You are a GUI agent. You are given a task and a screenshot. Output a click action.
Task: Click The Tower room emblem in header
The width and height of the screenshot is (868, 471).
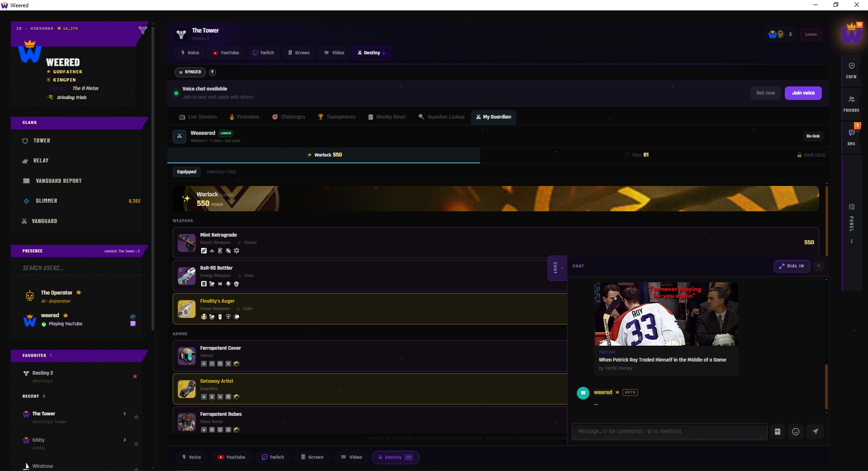(181, 34)
